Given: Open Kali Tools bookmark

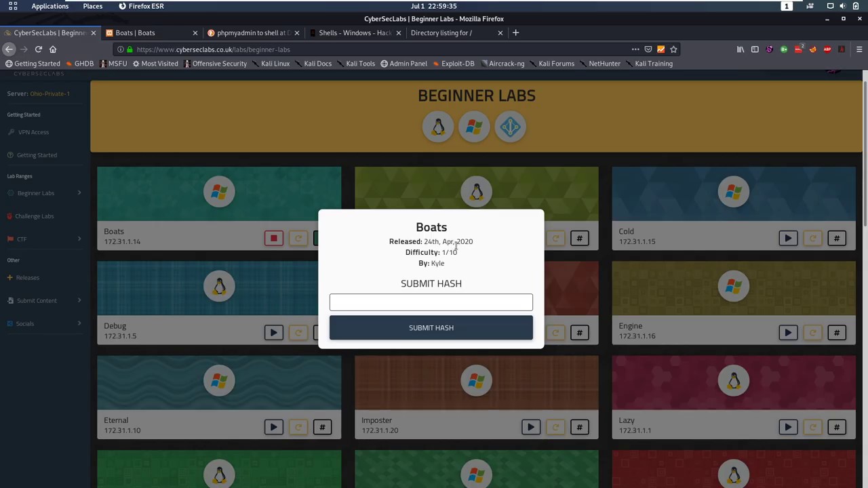Looking at the screenshot, I should point(356,64).
